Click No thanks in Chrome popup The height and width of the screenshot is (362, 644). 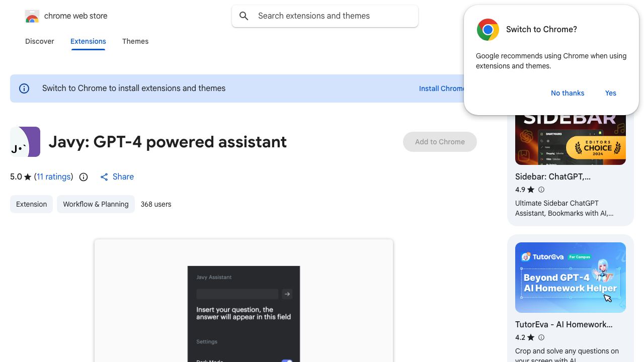pyautogui.click(x=568, y=93)
